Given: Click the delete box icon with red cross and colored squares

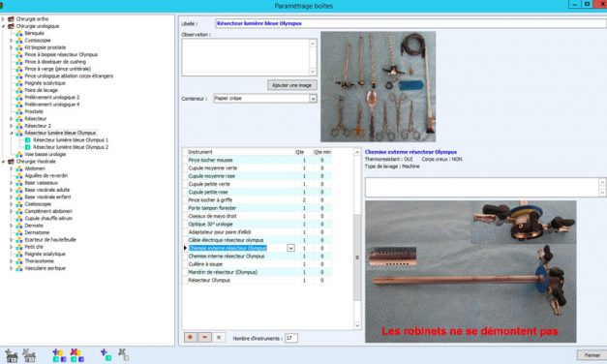Looking at the screenshot, I should [77, 355].
